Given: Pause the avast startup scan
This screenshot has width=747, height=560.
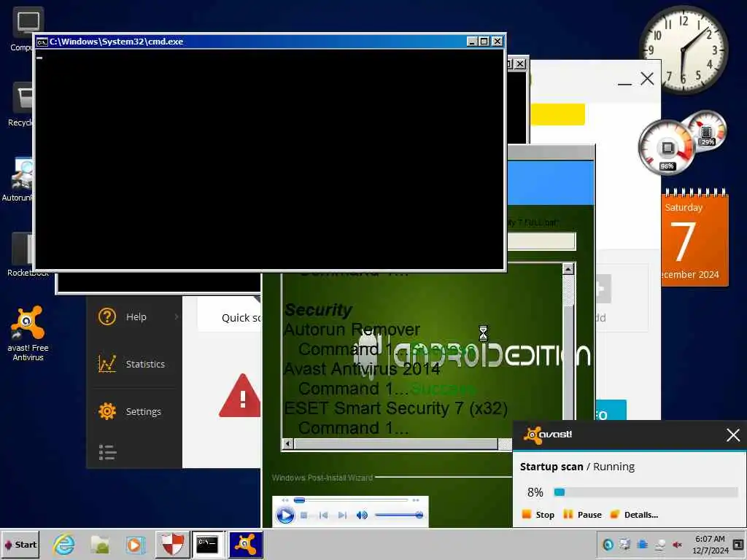Looking at the screenshot, I should (x=582, y=515).
